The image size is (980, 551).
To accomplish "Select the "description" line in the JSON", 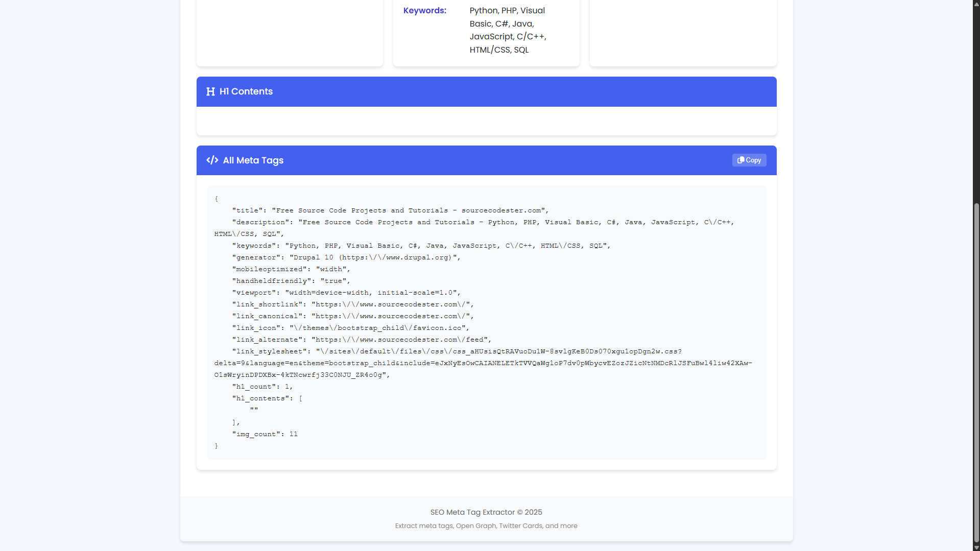I will pos(474,228).
